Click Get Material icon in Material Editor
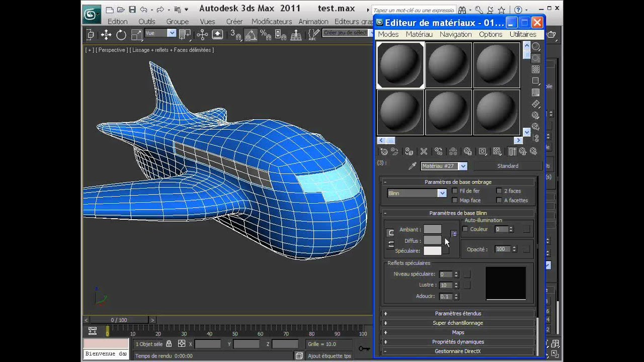Viewport: 644px width, 362px height. [x=384, y=151]
